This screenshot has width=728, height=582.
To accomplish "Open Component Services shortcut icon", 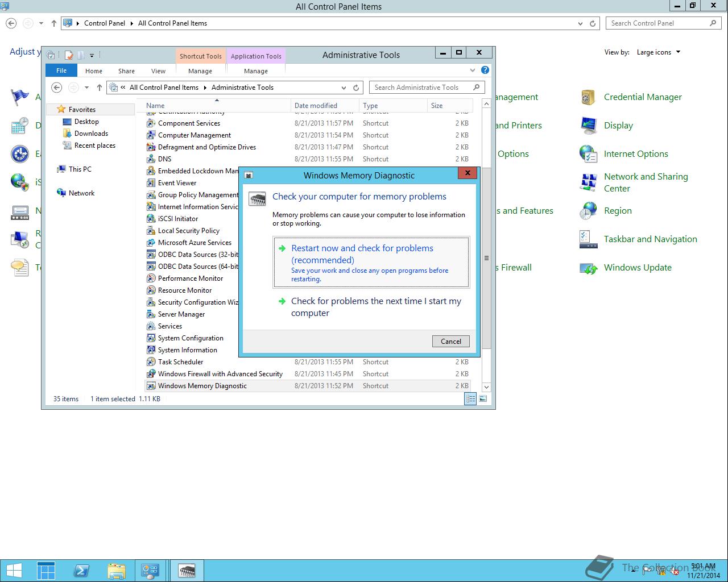I will (x=151, y=123).
